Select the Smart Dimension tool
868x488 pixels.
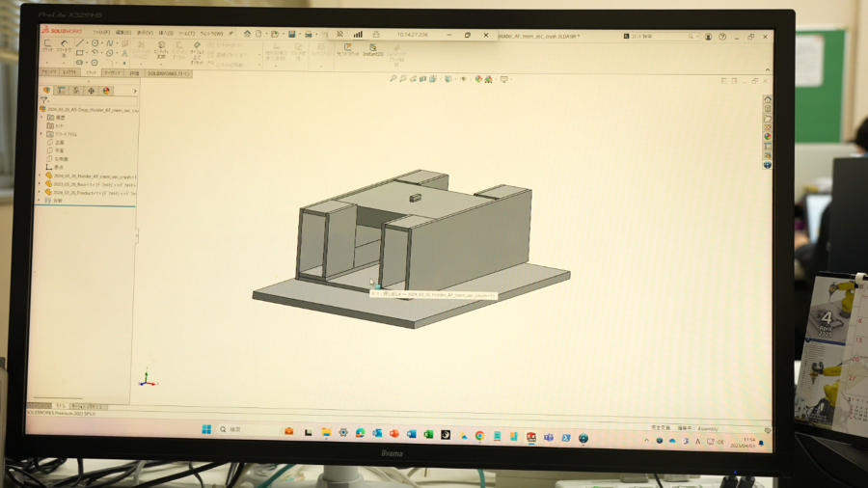[65, 47]
